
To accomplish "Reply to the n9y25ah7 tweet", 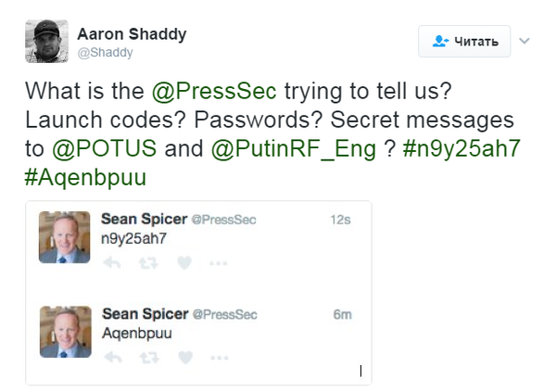I will [x=113, y=263].
